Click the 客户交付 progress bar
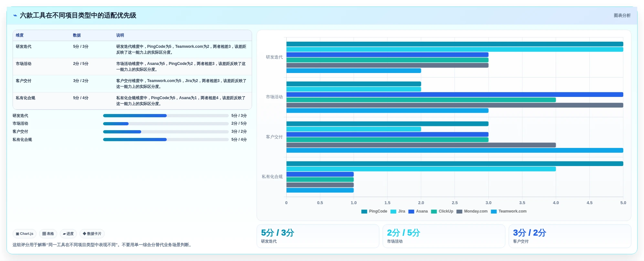Viewport: 644px width, 261px height. [x=166, y=132]
